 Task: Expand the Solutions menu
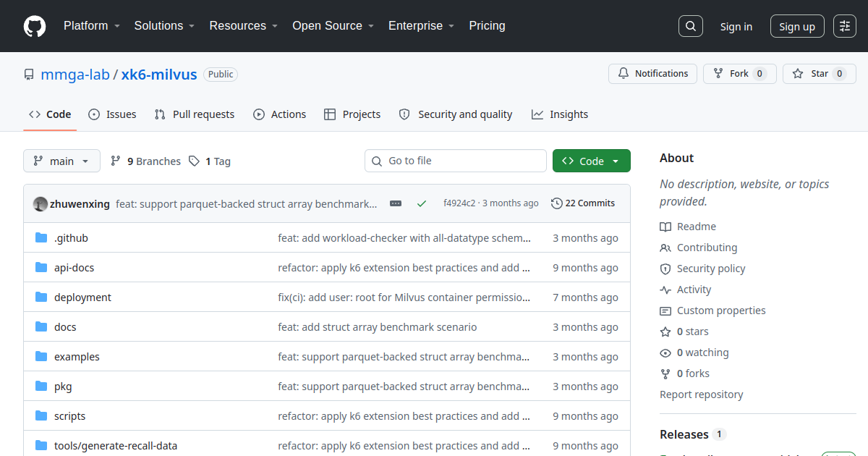(164, 26)
